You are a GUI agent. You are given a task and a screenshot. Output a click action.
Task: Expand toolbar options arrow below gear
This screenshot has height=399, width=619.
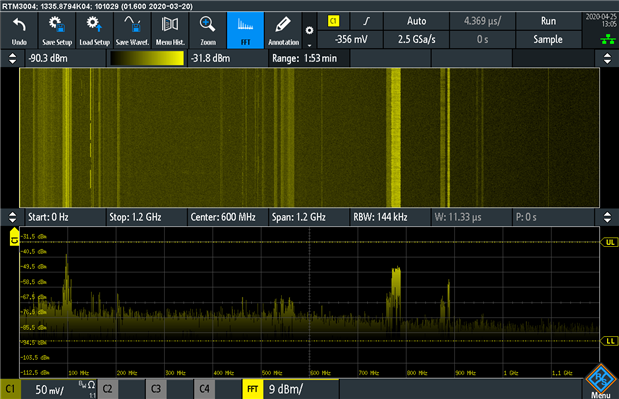pos(310,45)
